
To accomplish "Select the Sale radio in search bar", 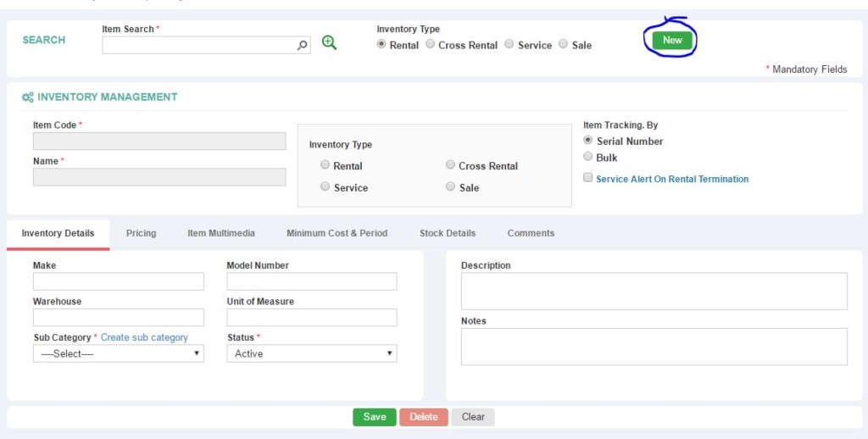I will point(564,44).
